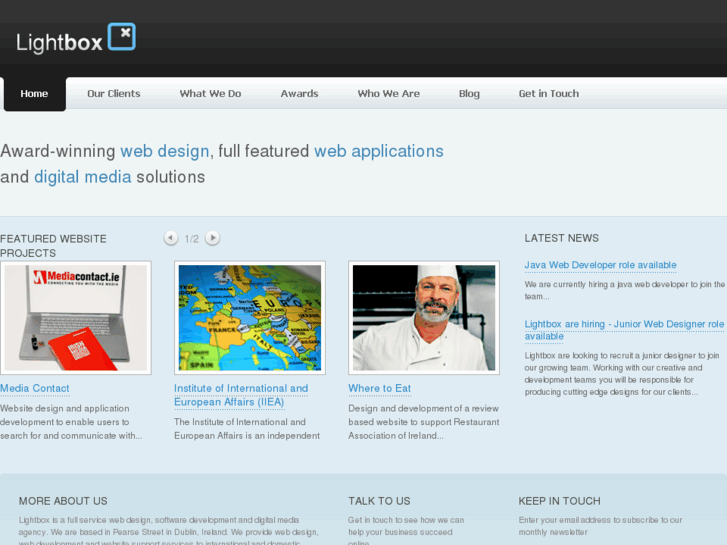Click the IIEA description text
Screen dimensions: 727x545
click(x=247, y=429)
